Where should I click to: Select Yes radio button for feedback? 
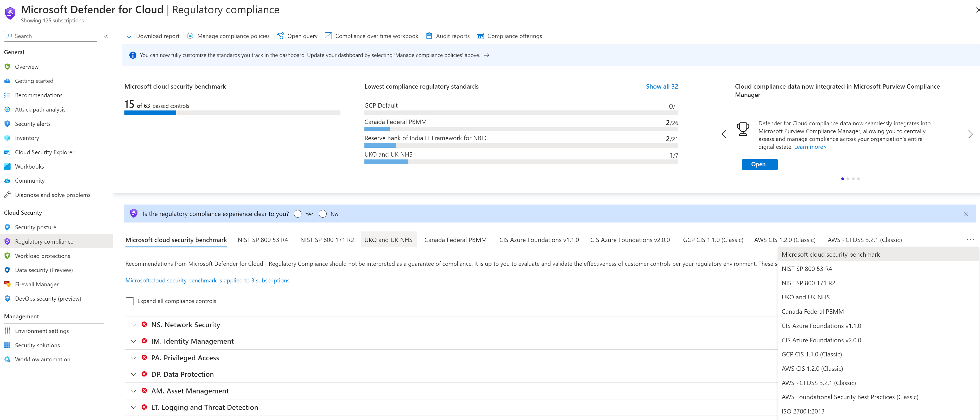click(298, 214)
